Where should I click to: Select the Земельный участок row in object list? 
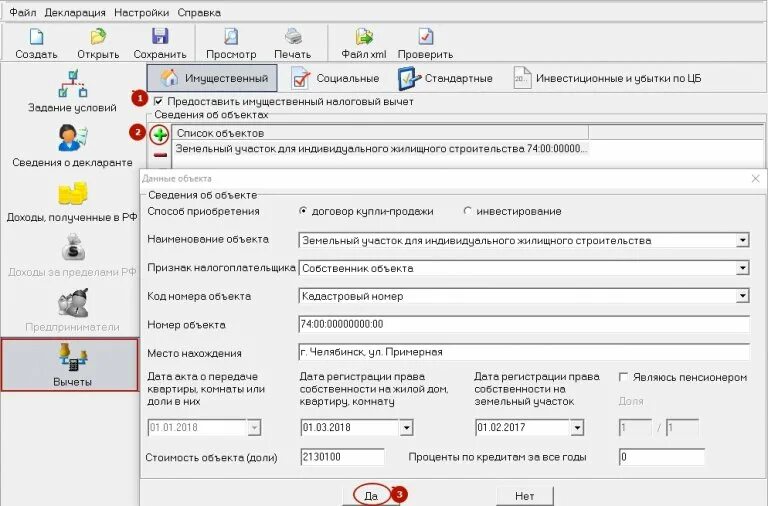pyautogui.click(x=380, y=148)
